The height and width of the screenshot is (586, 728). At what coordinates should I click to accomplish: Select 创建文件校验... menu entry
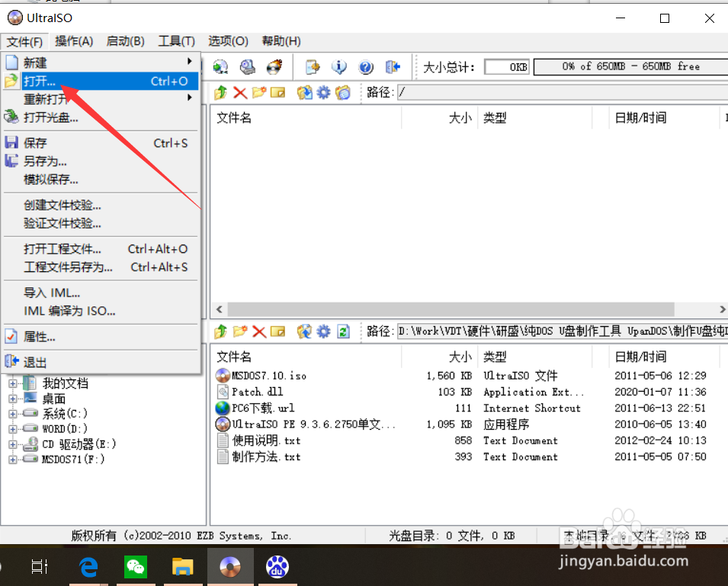[101, 205]
